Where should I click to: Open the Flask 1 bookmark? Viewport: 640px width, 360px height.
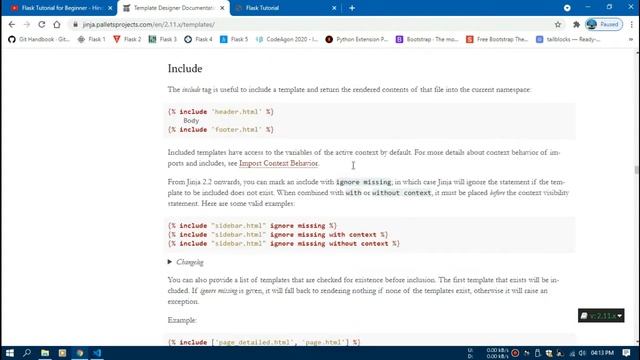coord(91,39)
